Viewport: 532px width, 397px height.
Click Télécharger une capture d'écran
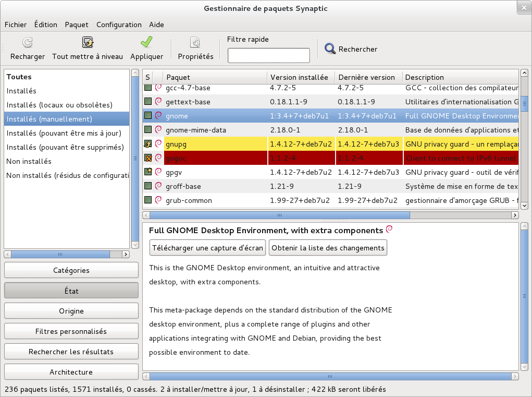click(207, 247)
